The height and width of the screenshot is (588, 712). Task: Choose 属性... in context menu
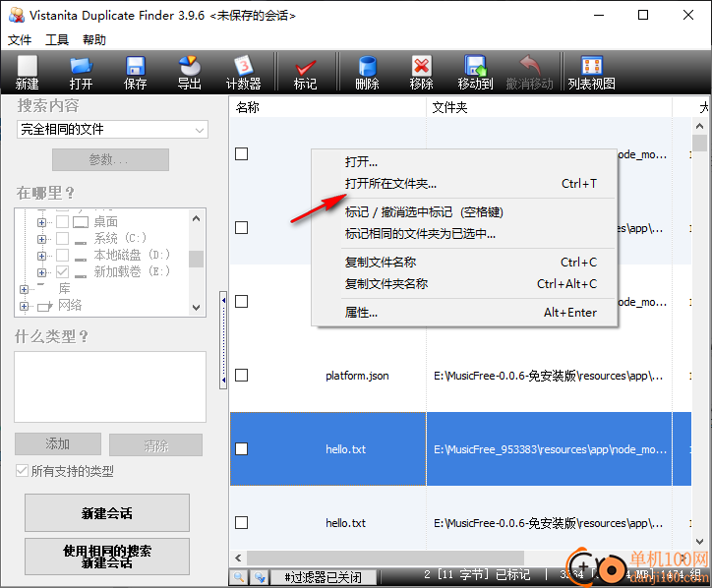(x=464, y=313)
